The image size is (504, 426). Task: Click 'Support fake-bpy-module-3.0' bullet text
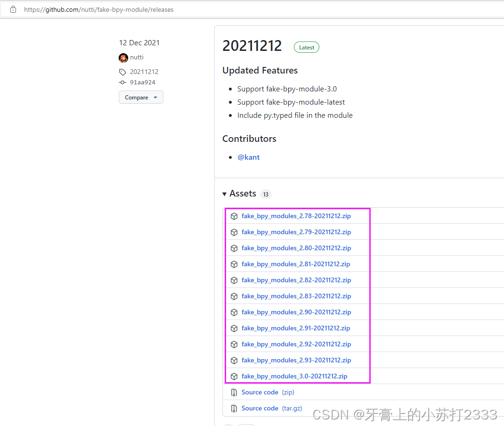(287, 89)
